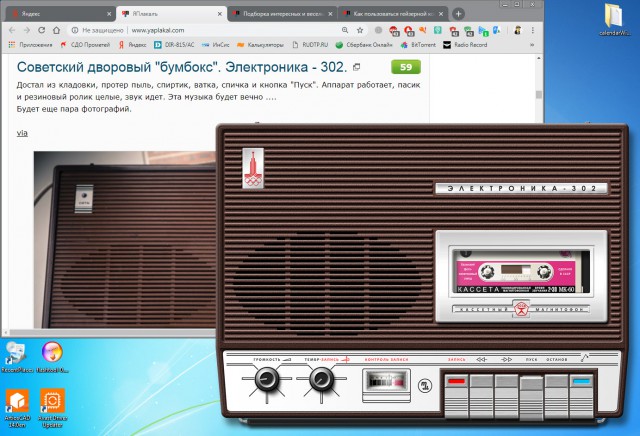Open the DIR-815/AC bookmark
The width and height of the screenshot is (640, 436).
click(174, 45)
